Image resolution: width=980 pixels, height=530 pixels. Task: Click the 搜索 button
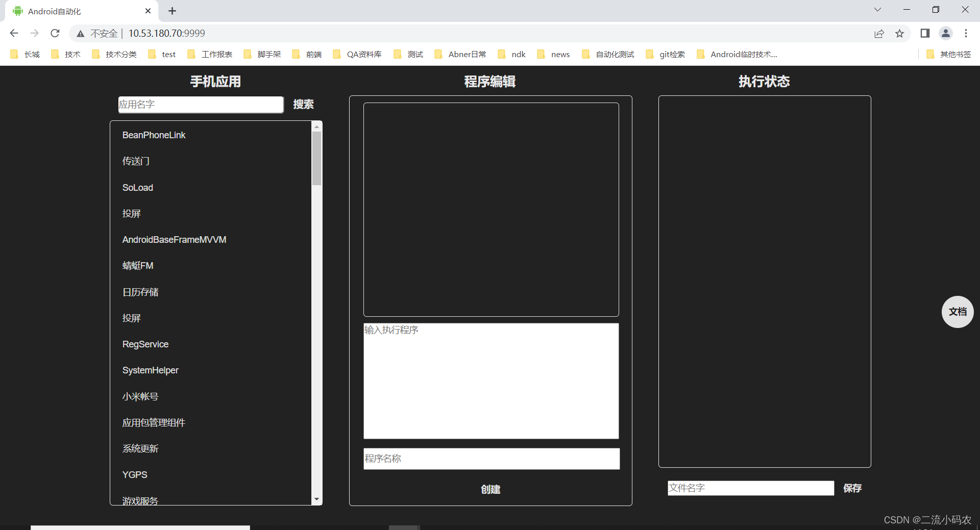[303, 105]
